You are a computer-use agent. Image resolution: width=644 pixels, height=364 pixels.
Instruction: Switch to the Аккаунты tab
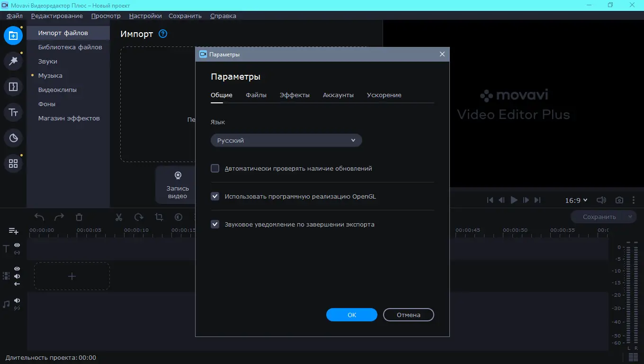tap(338, 95)
